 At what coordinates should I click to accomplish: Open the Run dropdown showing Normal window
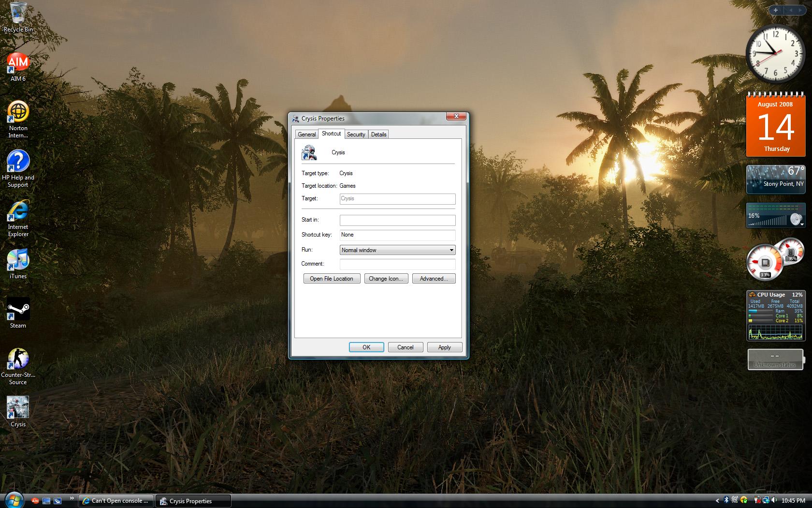tap(397, 250)
